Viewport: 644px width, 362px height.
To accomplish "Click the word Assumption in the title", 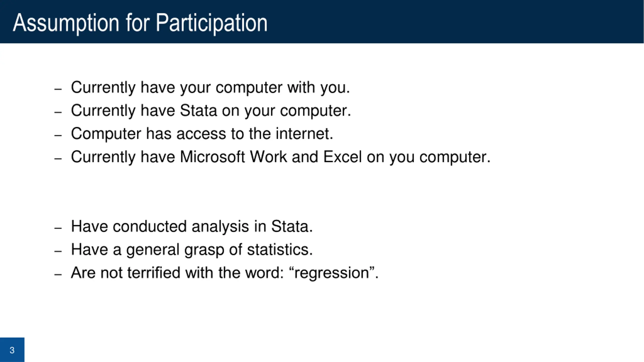I will [x=66, y=23].
